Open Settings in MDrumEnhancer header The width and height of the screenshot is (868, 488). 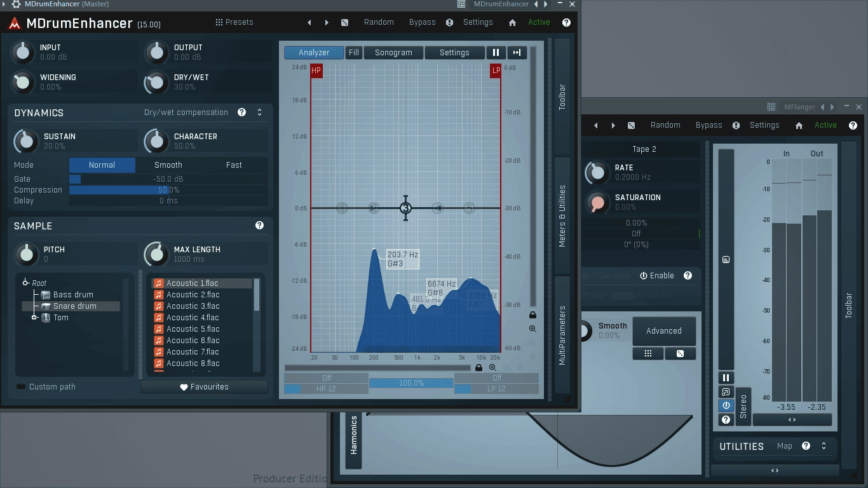[x=478, y=22]
